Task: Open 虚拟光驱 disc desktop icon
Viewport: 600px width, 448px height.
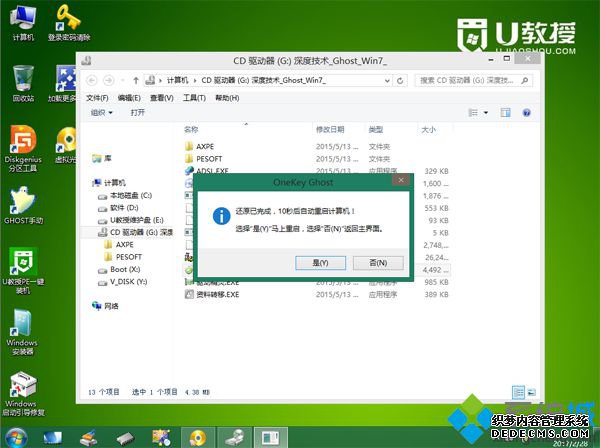Action: click(66, 145)
